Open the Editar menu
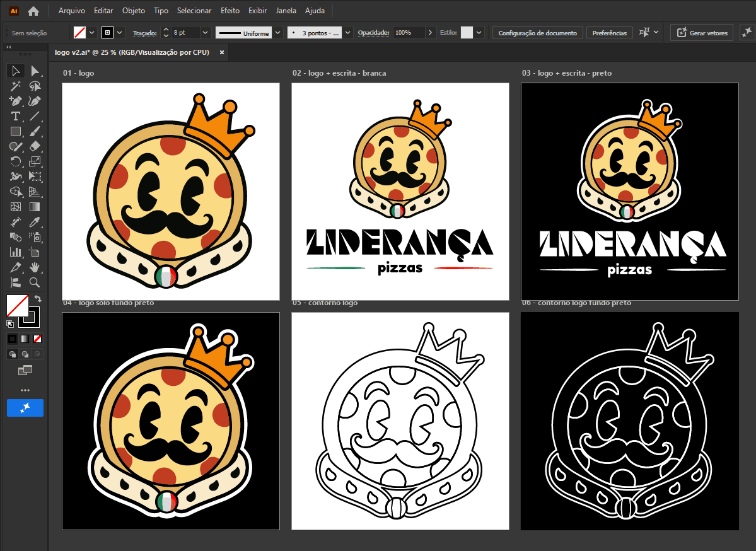756x551 pixels. (103, 11)
